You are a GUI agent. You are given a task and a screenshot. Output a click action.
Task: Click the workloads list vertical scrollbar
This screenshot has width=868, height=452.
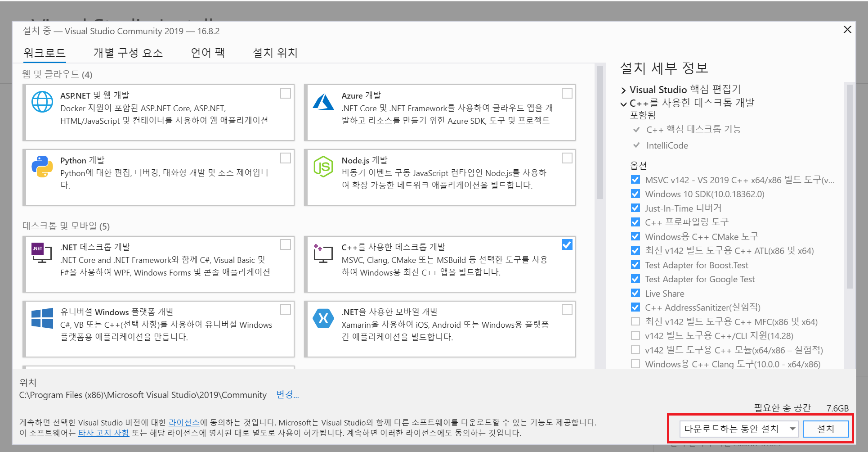pos(600,133)
